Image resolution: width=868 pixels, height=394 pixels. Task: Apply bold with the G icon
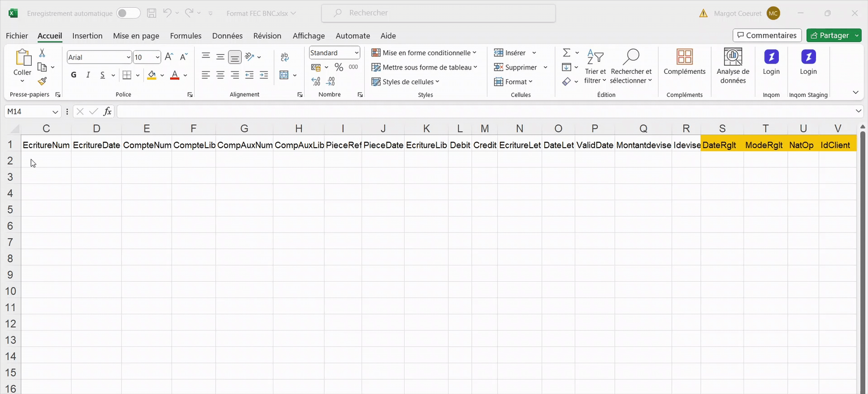[x=74, y=75]
